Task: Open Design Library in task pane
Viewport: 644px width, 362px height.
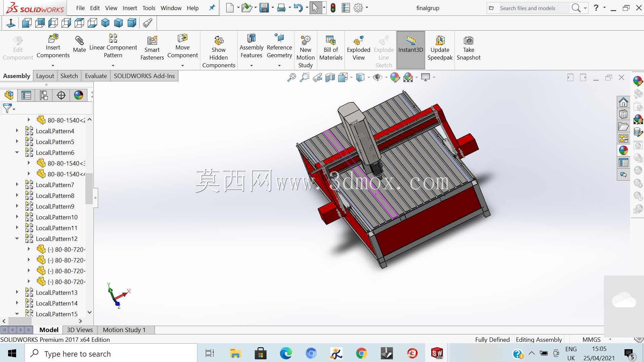Action: [x=623, y=114]
